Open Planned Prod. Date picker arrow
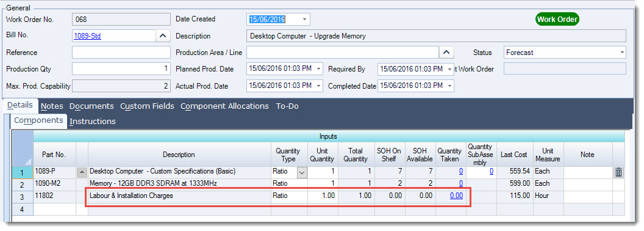 tap(319, 69)
